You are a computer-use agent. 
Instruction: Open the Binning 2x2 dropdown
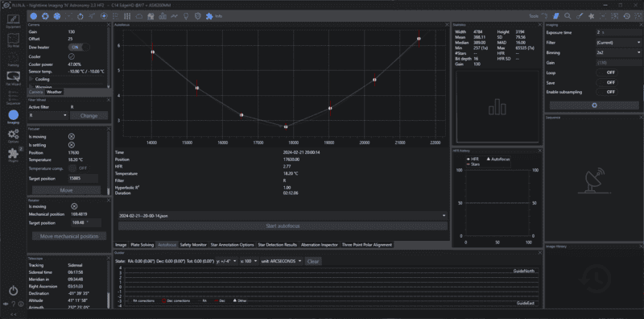tap(618, 52)
